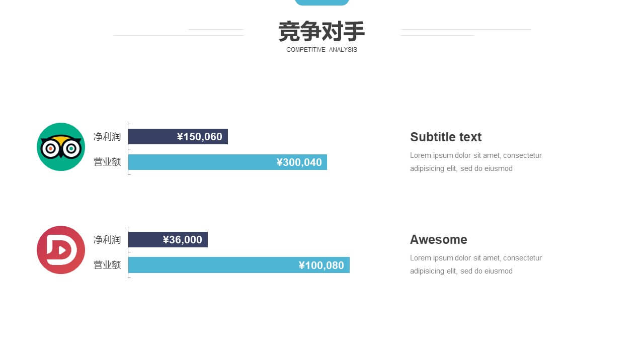Select the ¥300,040 blue bar
Image resolution: width=644 pixels, height=362 pixels.
pos(227,162)
